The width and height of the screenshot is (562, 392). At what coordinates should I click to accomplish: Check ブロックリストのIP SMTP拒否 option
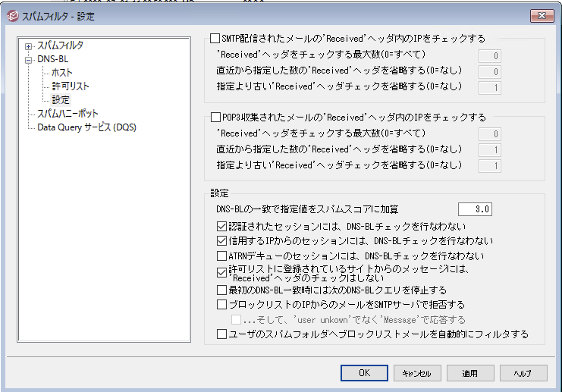(221, 305)
